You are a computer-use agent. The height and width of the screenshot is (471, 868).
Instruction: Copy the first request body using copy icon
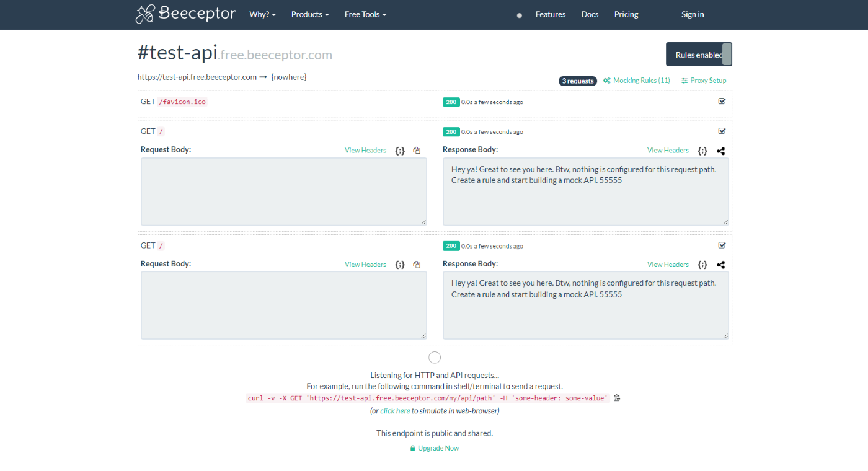(417, 151)
